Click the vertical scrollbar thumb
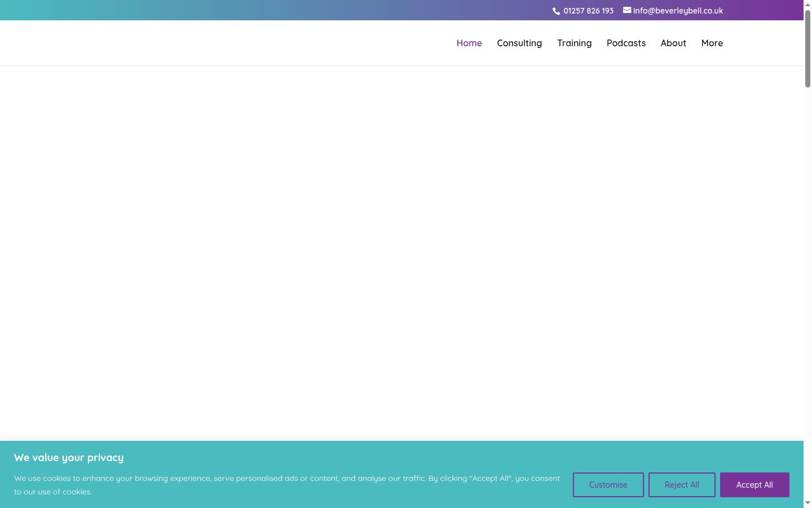 (x=807, y=49)
